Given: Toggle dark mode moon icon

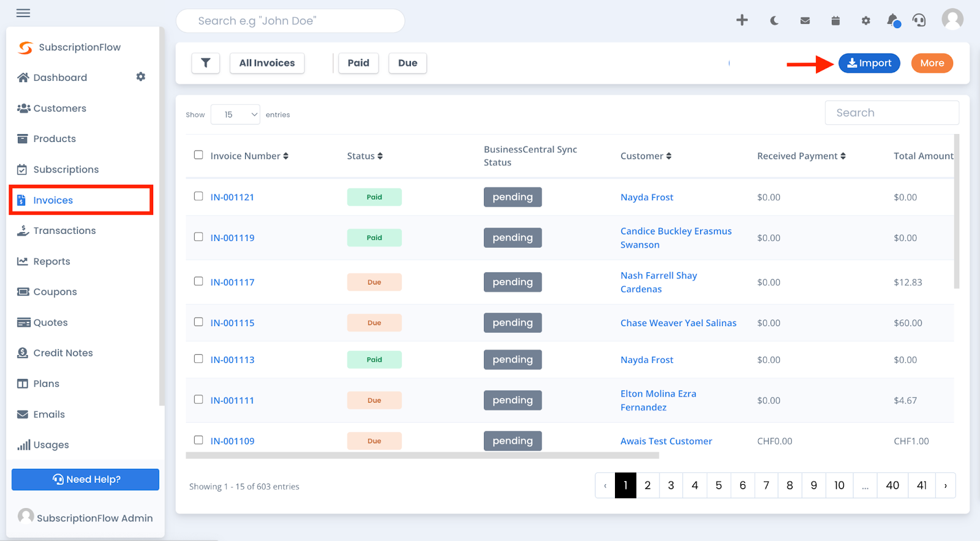Looking at the screenshot, I should coord(774,21).
